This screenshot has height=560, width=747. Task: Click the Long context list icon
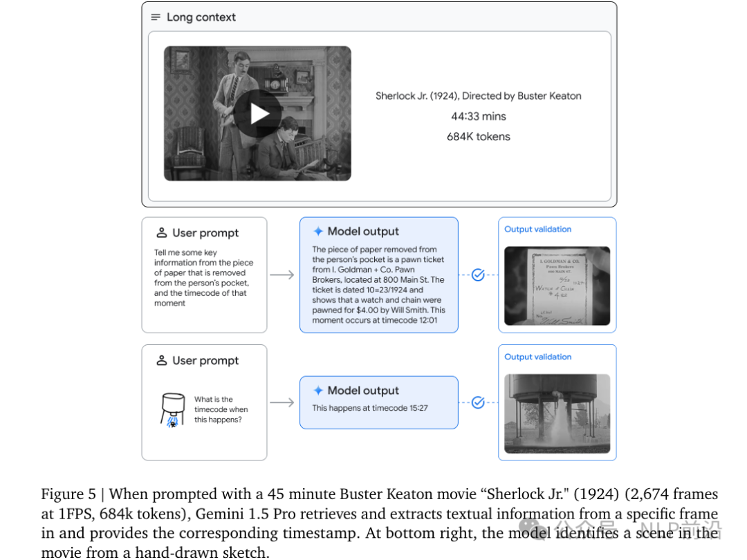(x=156, y=17)
